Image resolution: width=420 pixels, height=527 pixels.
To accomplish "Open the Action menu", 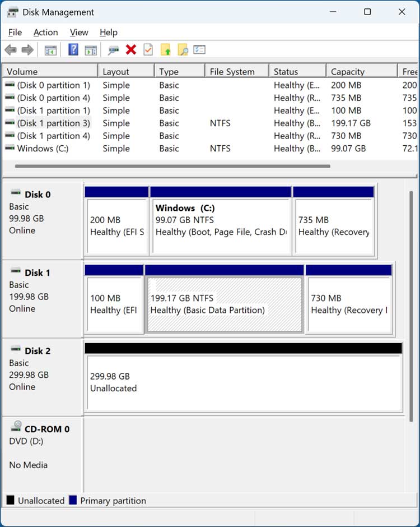I will point(46,33).
